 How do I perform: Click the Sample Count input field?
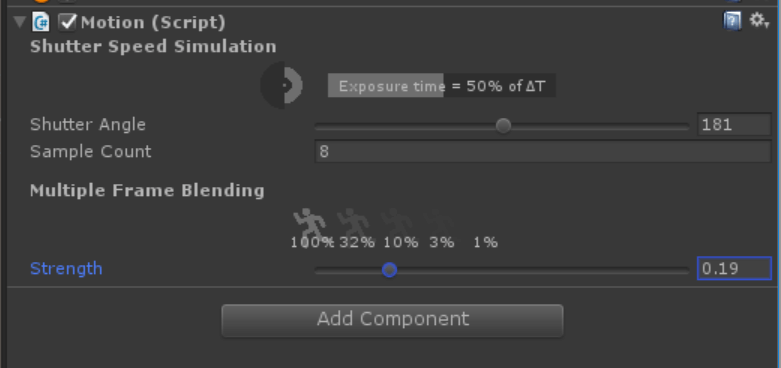coord(543,151)
